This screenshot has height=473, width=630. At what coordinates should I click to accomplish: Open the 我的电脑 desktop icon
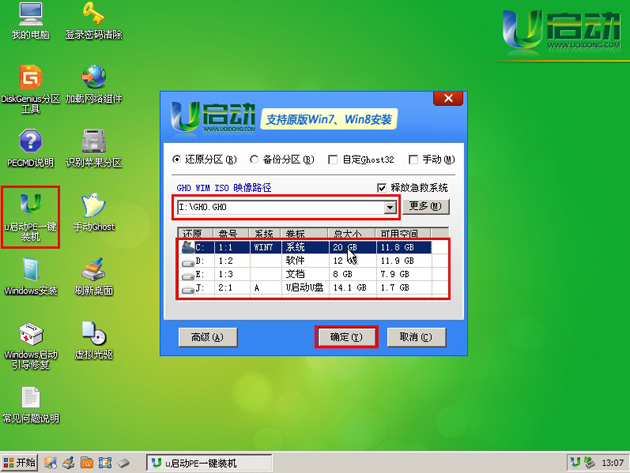click(31, 20)
